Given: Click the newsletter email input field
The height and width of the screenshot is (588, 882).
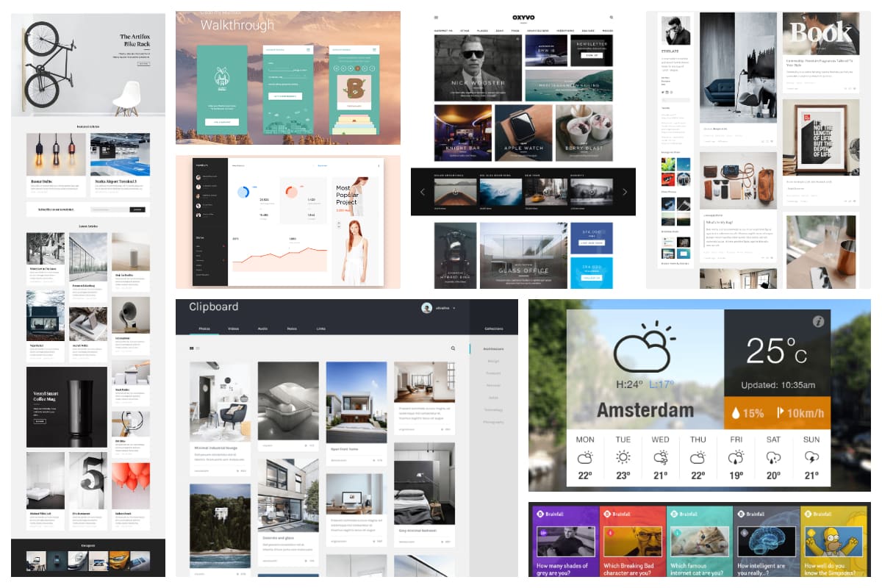Looking at the screenshot, I should (110, 209).
